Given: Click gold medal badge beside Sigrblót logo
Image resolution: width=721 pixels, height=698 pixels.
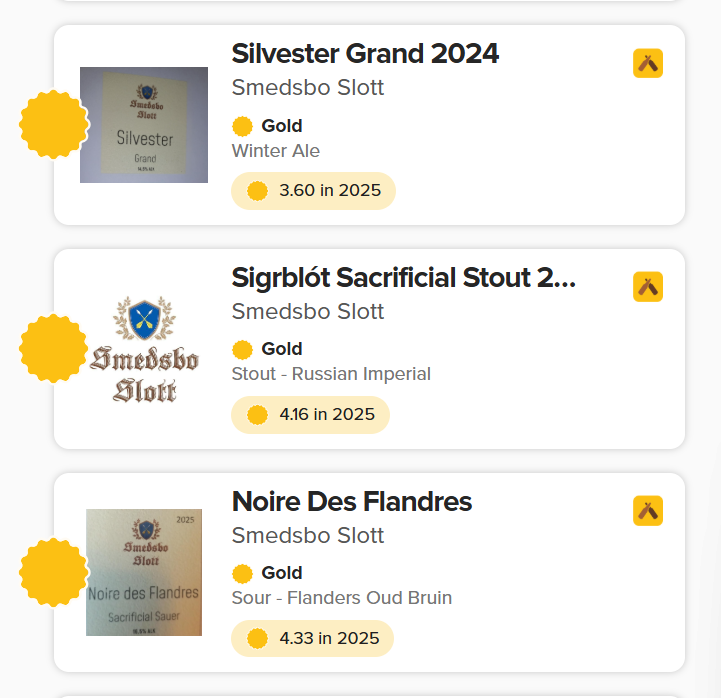Looking at the screenshot, I should coord(52,349).
